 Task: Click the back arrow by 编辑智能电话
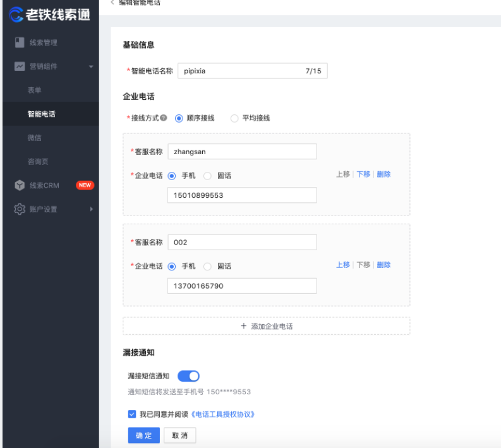click(112, 3)
